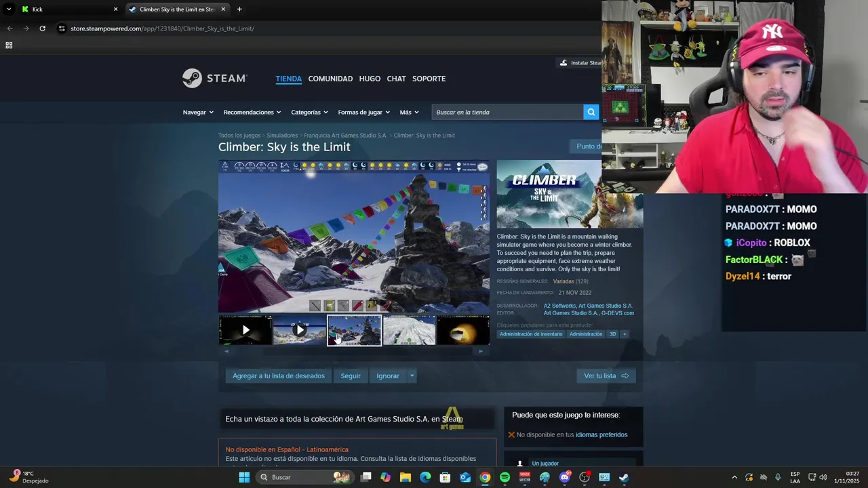This screenshot has width=868, height=488.
Task: Open File Explorer from the taskbar
Action: (406, 477)
